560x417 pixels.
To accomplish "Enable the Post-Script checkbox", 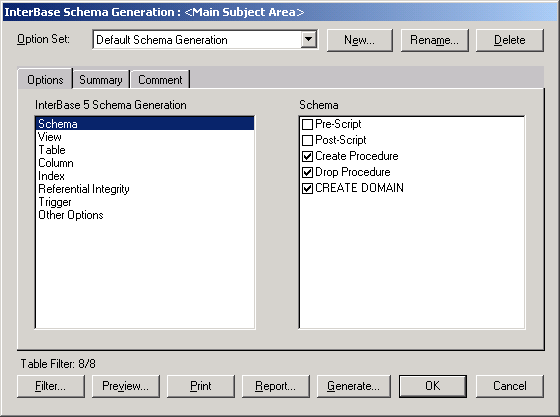I will pos(307,140).
